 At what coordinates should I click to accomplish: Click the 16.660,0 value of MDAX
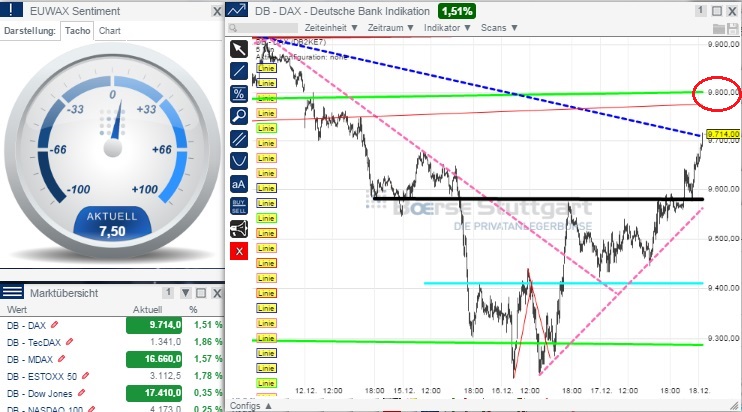(x=154, y=359)
